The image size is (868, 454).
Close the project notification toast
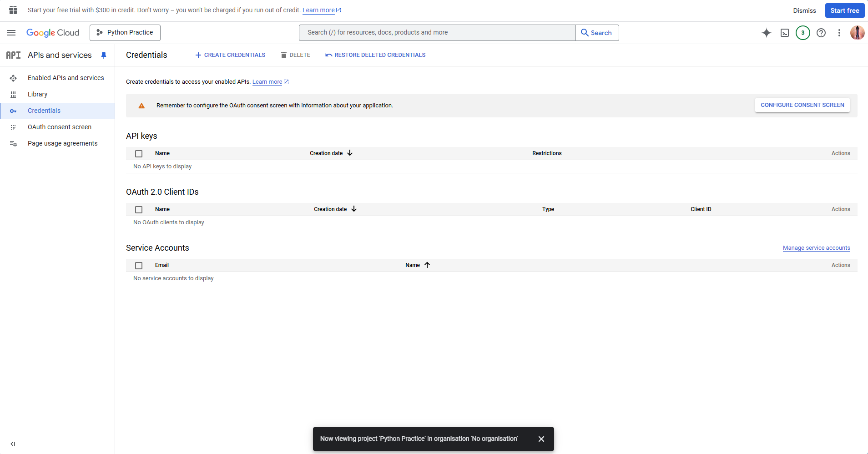pyautogui.click(x=541, y=439)
